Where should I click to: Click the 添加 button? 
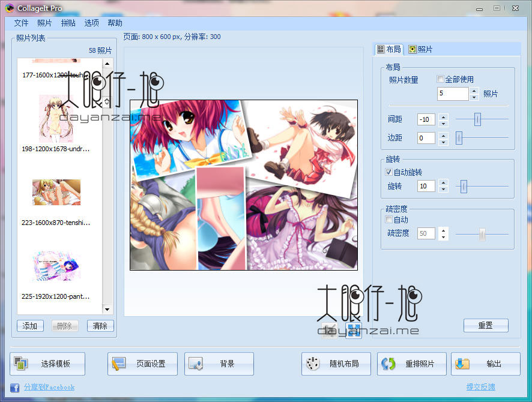30,326
